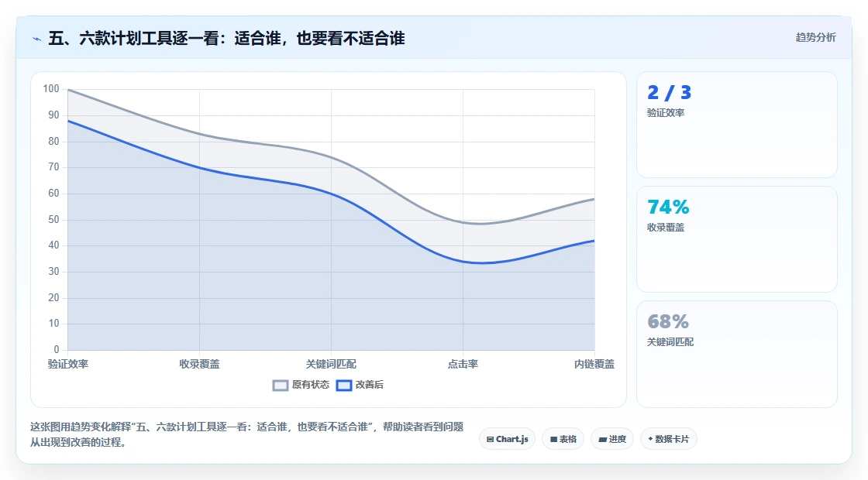Click the Chart.js tag icon
The image size is (868, 480).
click(490, 439)
